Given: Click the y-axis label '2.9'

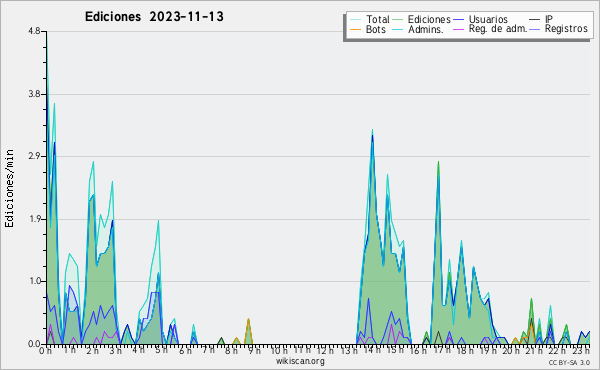Looking at the screenshot, I should 34,156.
